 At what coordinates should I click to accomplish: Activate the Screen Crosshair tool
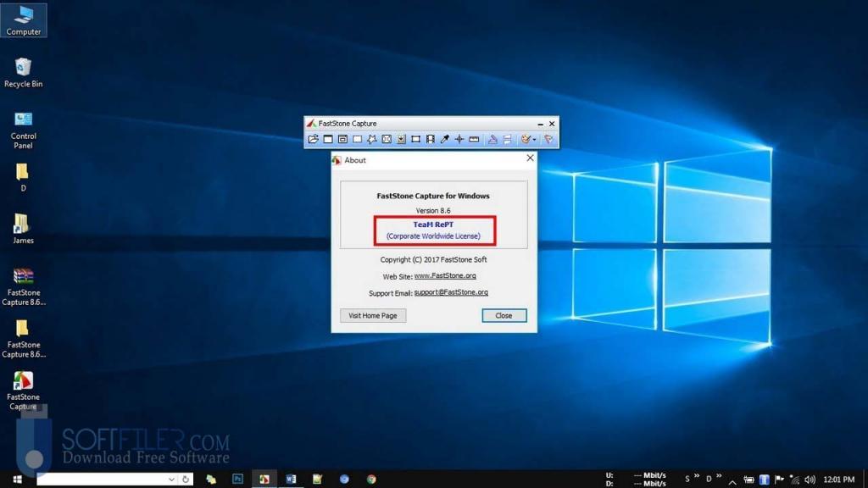pyautogui.click(x=459, y=139)
